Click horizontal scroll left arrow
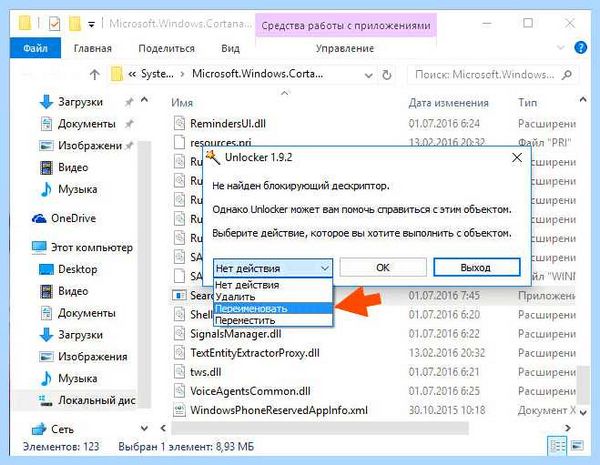This screenshot has width=600, height=465. [x=163, y=428]
